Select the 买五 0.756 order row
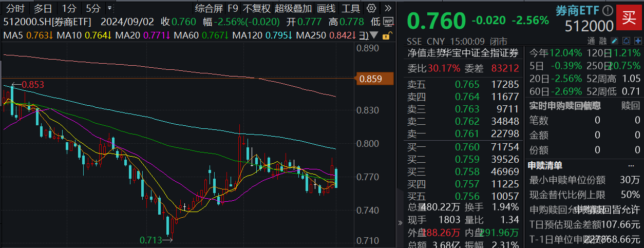Viewport: 644px width, 248px height. (x=463, y=197)
